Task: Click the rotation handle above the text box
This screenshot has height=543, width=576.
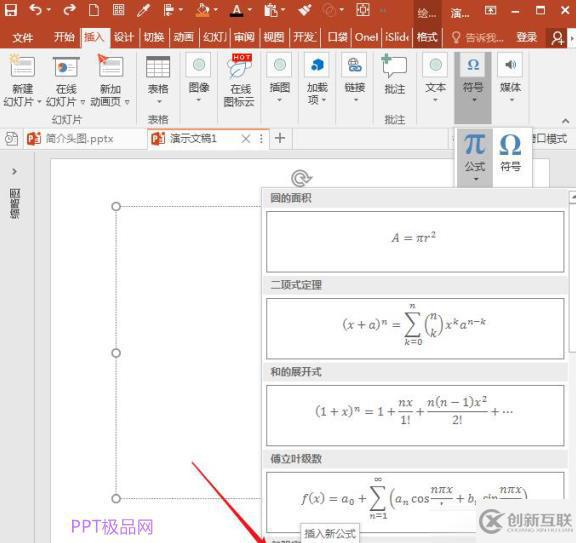Action: click(301, 178)
